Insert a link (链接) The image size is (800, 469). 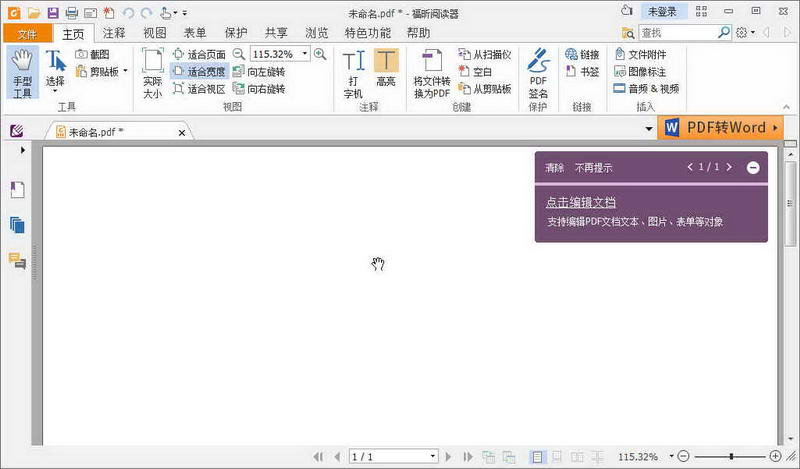click(x=583, y=54)
